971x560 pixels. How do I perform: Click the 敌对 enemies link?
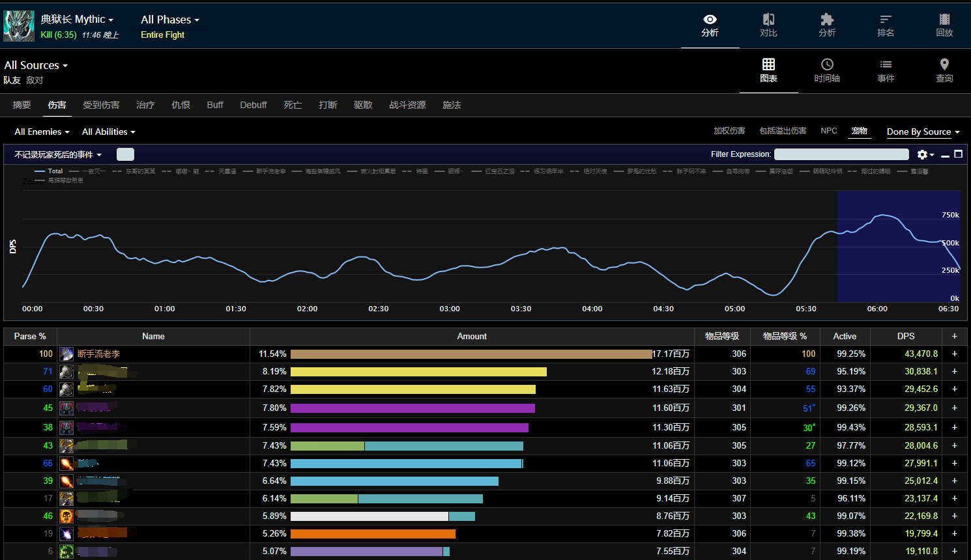click(35, 80)
